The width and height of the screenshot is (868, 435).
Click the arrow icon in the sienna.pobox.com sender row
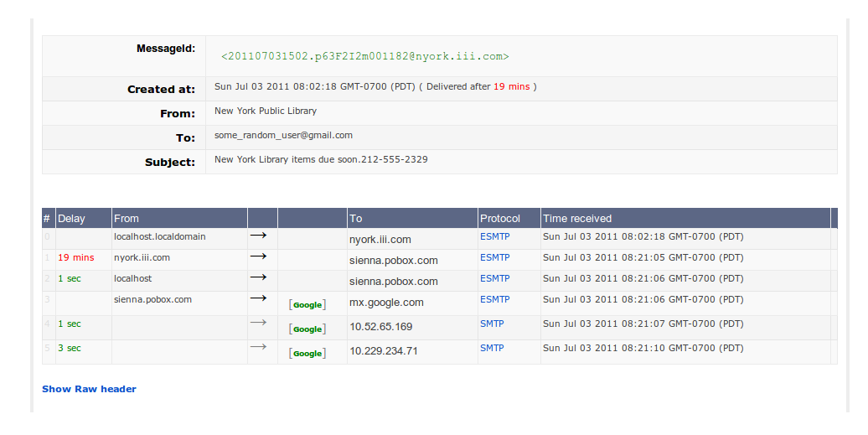(259, 298)
